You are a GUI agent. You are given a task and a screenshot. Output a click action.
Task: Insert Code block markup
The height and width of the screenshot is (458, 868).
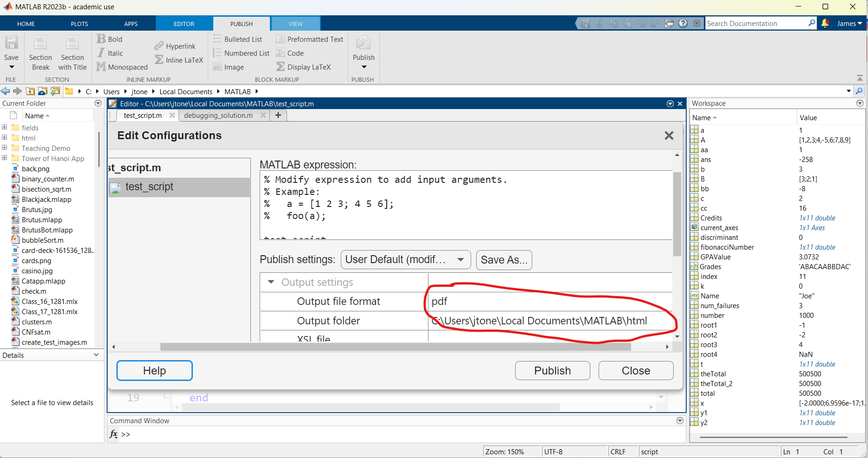[x=290, y=53]
